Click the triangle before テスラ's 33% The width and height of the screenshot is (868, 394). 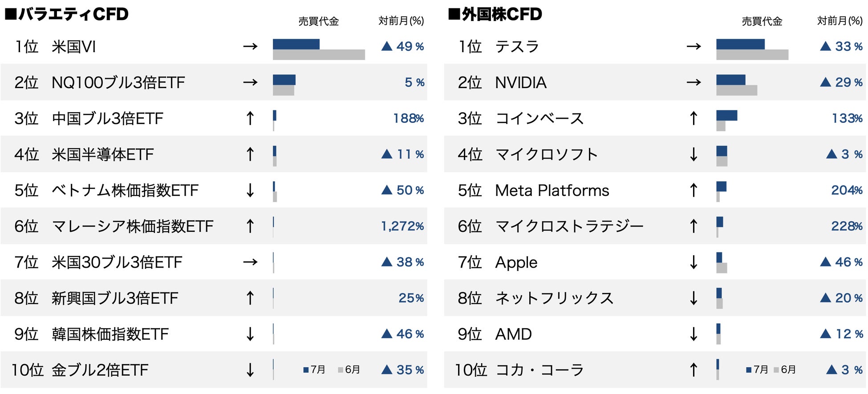pos(825,46)
